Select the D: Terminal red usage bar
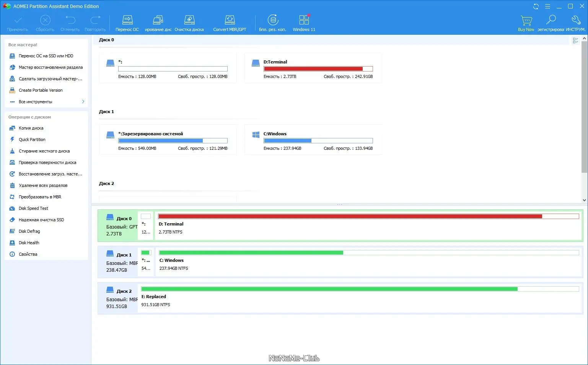 point(368,216)
